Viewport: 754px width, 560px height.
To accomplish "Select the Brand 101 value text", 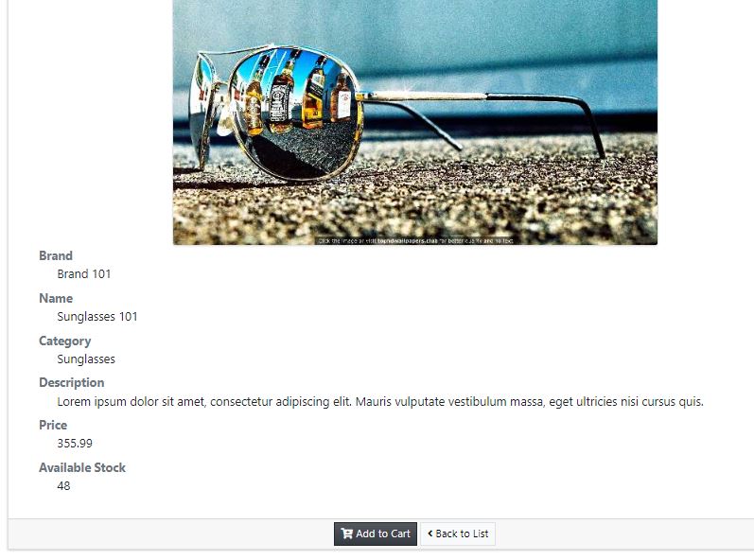I will tap(84, 274).
